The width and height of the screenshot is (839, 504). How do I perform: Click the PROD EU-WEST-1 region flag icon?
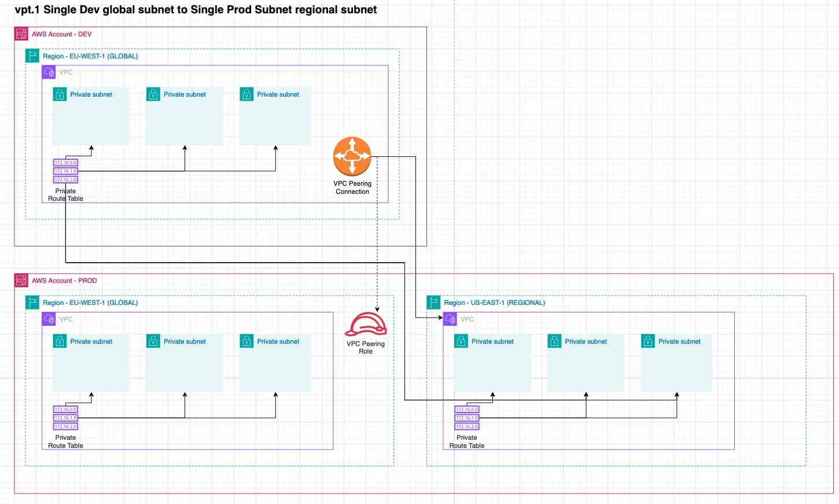[x=32, y=303]
